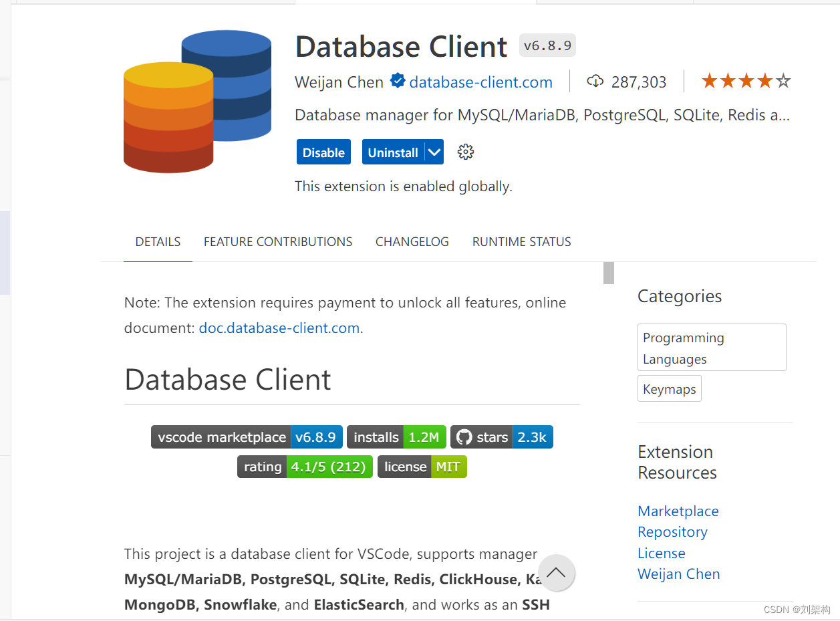Click the verified publisher checkmark badge
The width and height of the screenshot is (840, 621).
pyautogui.click(x=398, y=82)
